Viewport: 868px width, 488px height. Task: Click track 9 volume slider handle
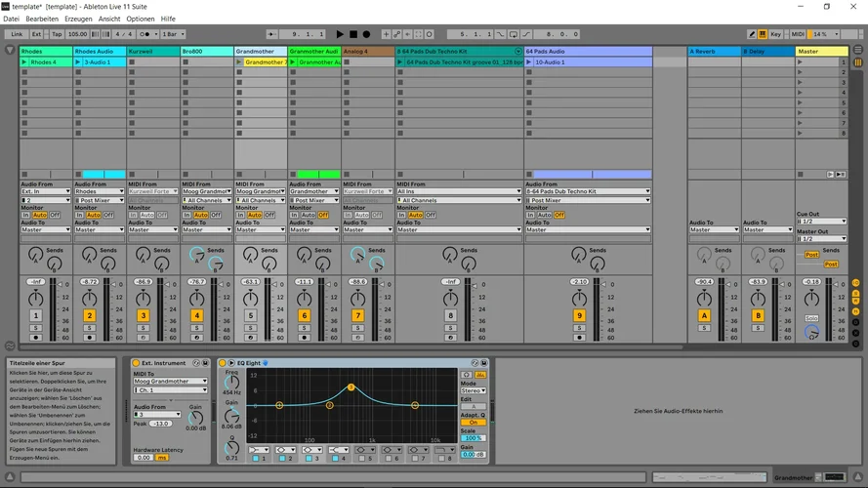(605, 284)
